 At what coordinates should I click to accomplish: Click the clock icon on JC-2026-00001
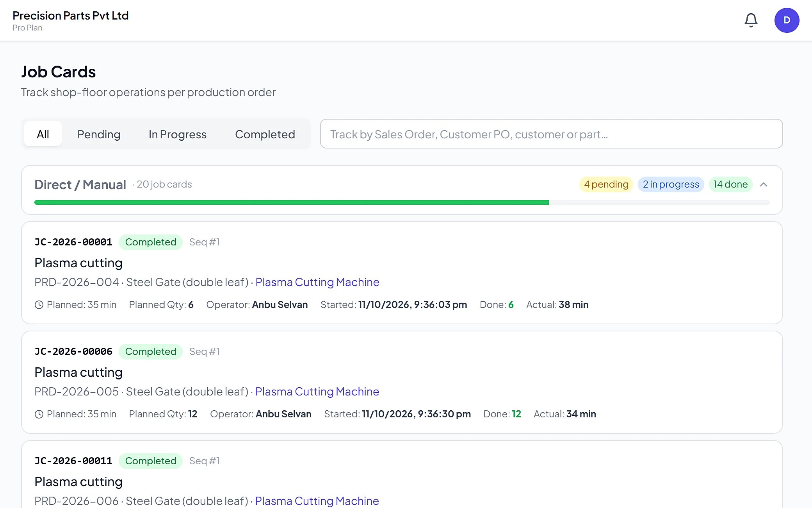pyautogui.click(x=39, y=305)
